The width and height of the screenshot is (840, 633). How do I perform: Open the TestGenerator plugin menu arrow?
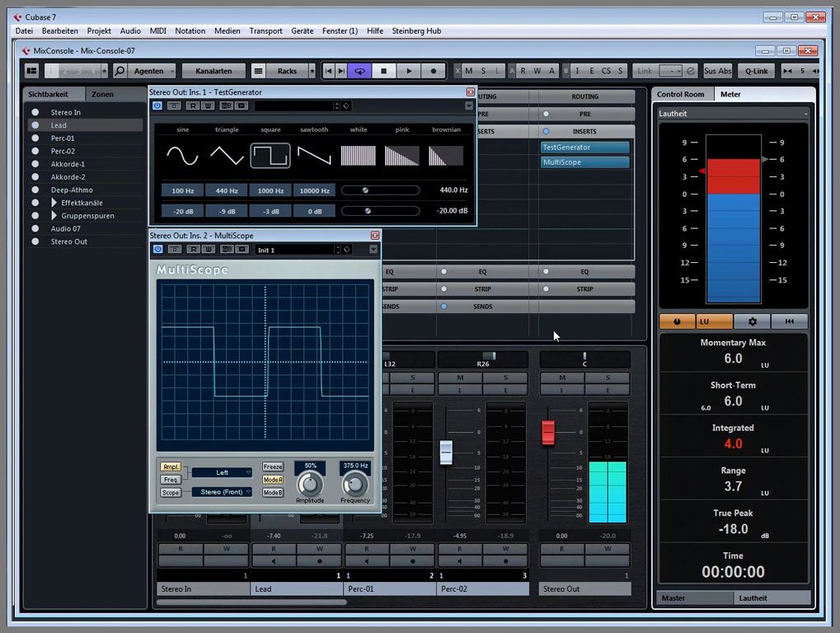tap(469, 106)
